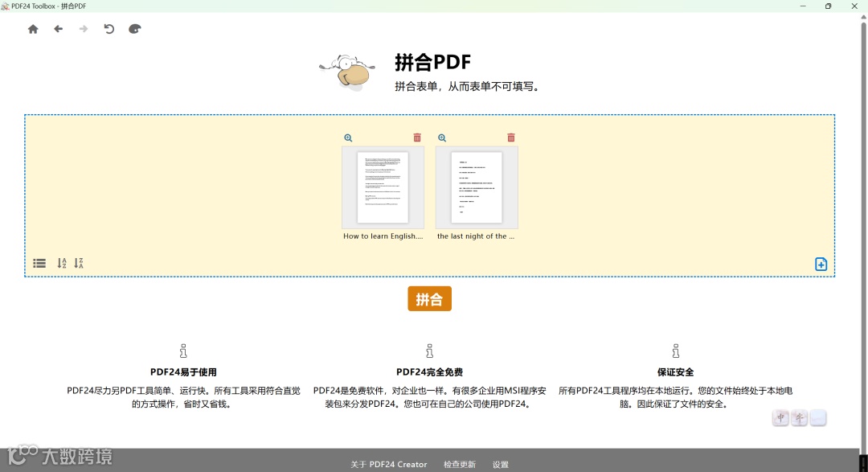Toggle the 中 input method button

[x=780, y=417]
